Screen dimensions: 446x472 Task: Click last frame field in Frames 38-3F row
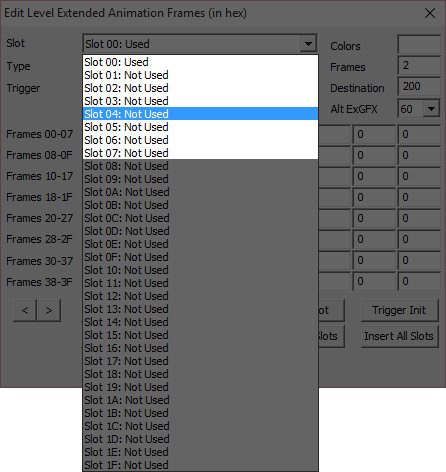[x=419, y=281]
